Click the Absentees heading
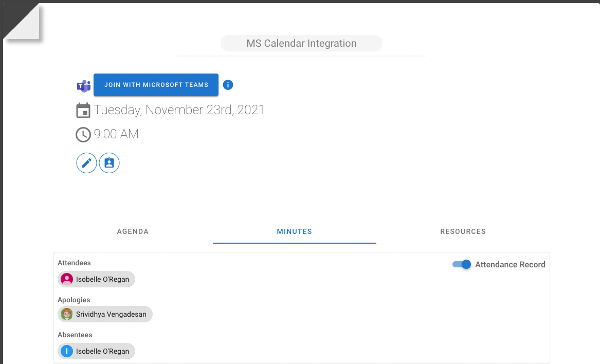The height and width of the screenshot is (364, 600). (x=75, y=335)
